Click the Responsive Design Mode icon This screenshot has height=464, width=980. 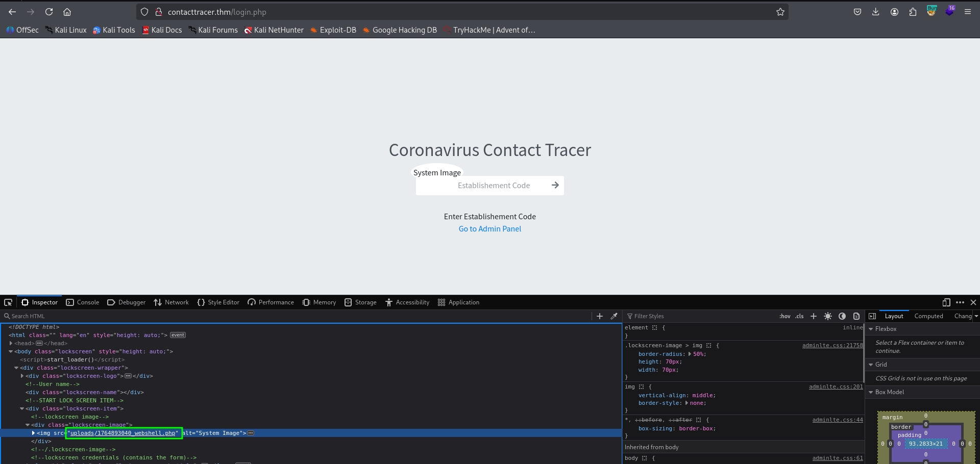[x=946, y=302]
